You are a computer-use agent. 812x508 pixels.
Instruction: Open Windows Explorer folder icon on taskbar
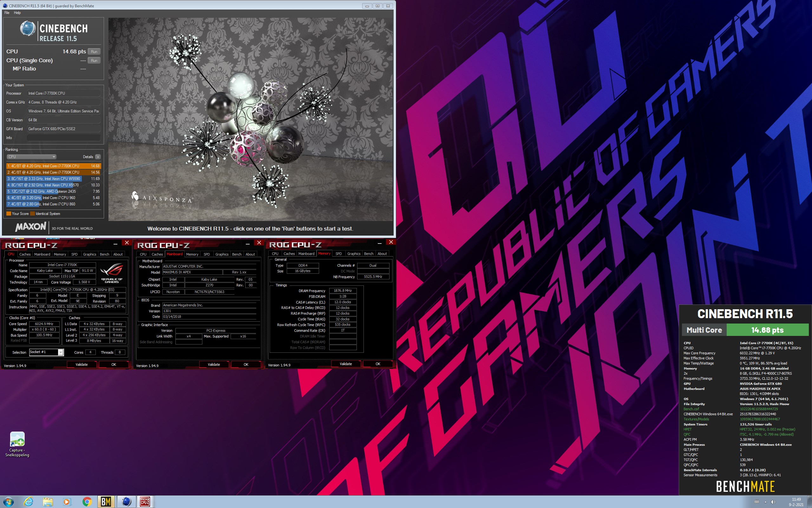48,502
